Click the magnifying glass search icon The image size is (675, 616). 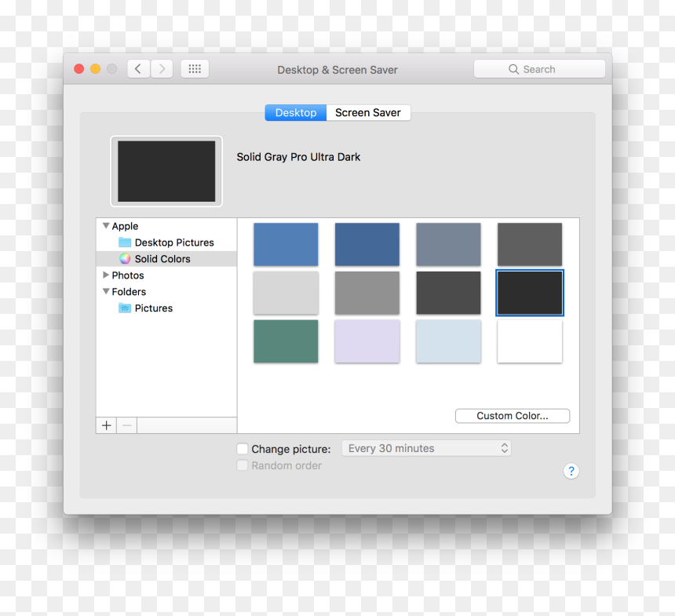(x=513, y=69)
